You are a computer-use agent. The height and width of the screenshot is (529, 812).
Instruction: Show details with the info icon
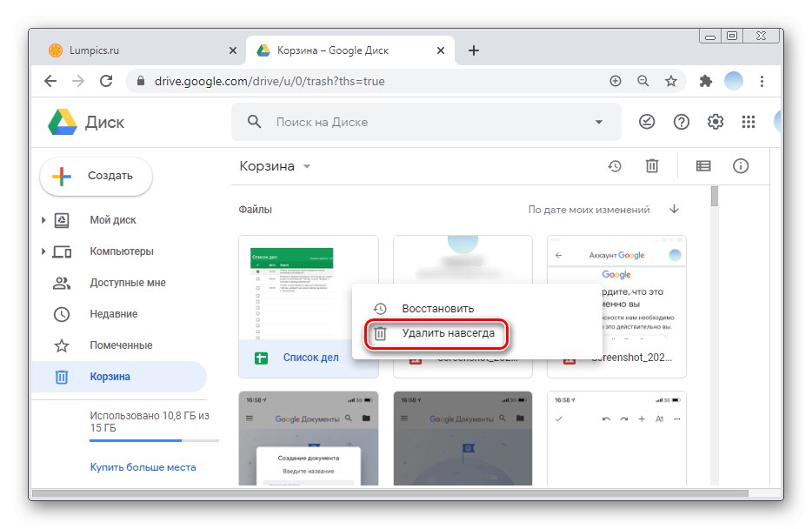741,166
